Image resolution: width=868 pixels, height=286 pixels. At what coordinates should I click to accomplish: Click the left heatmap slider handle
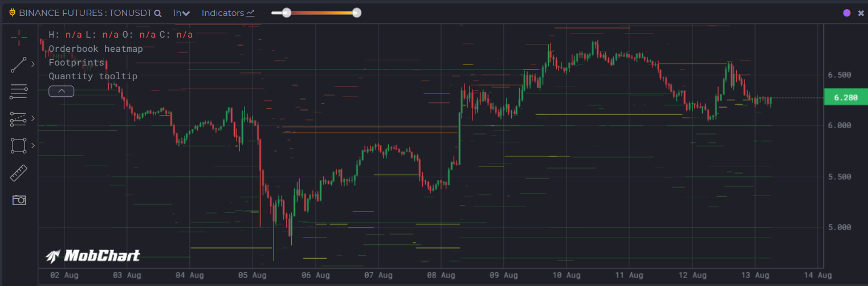click(x=287, y=13)
